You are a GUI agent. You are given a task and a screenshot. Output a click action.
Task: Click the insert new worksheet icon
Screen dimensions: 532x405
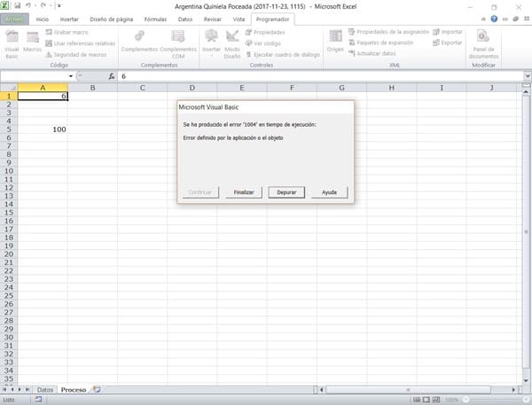[x=97, y=389]
